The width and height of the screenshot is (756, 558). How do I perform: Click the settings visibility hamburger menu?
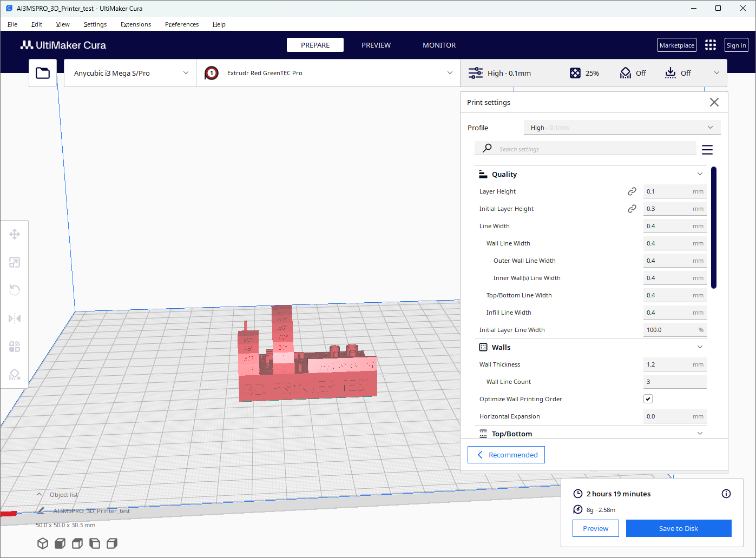click(x=707, y=150)
